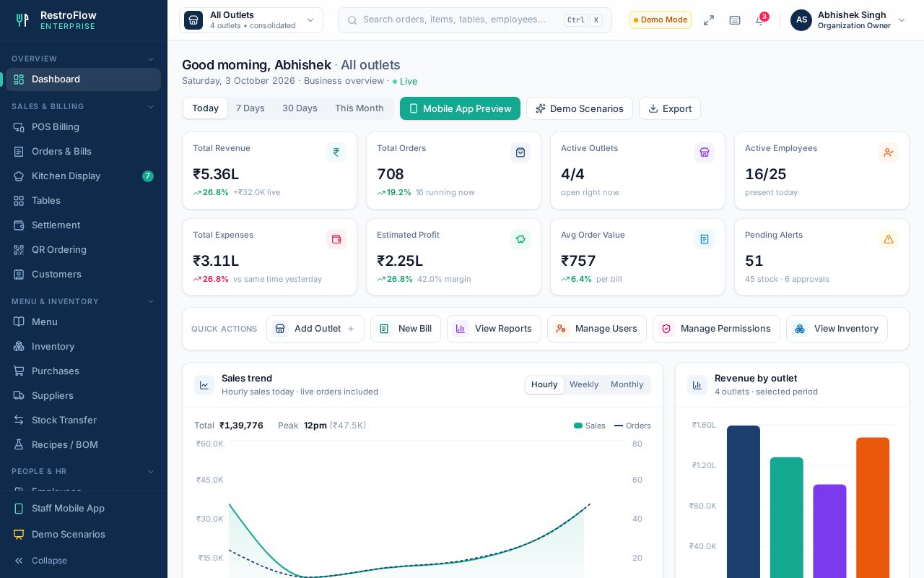
Task: Click the orange bar in revenue chart
Action: [873, 507]
